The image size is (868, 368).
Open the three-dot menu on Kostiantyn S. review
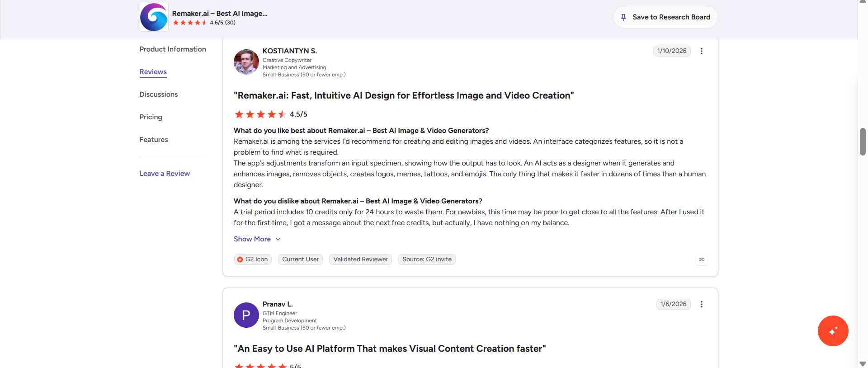click(702, 51)
